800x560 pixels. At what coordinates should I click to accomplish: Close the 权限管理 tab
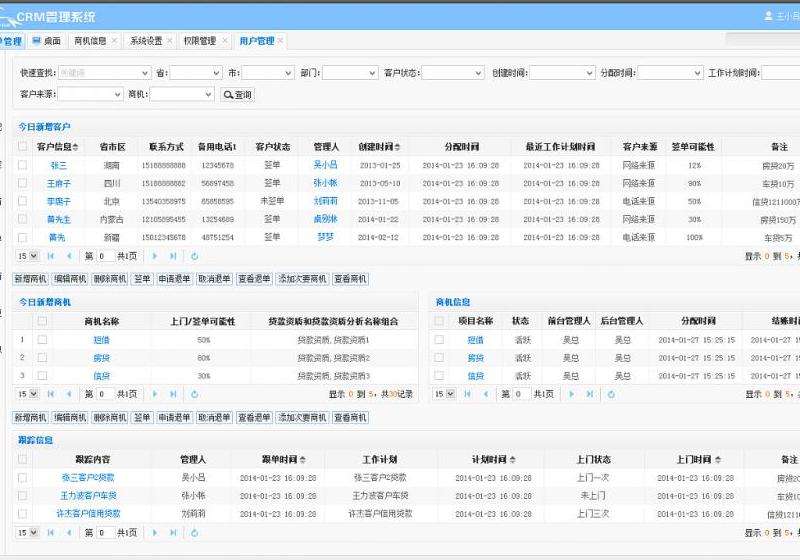pyautogui.click(x=224, y=40)
